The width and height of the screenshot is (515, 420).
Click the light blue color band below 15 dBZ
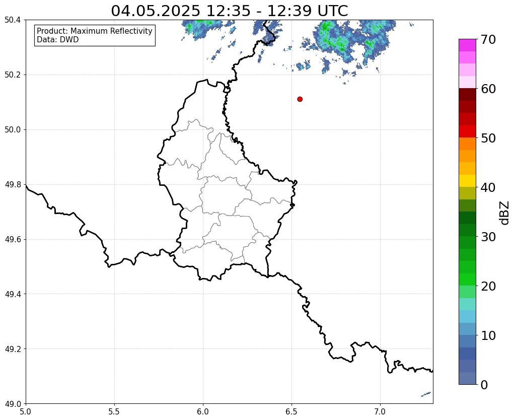click(x=467, y=316)
